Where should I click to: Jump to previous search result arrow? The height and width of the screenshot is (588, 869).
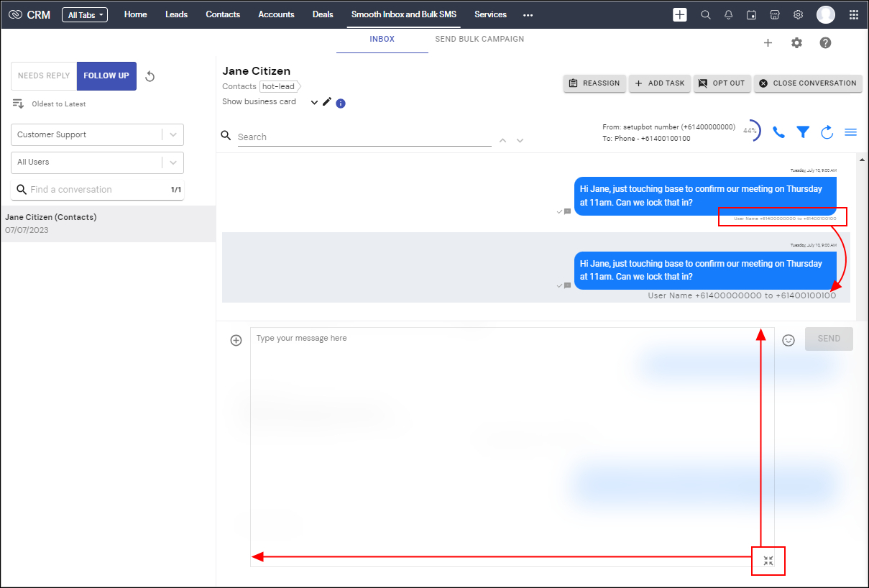pyautogui.click(x=503, y=140)
